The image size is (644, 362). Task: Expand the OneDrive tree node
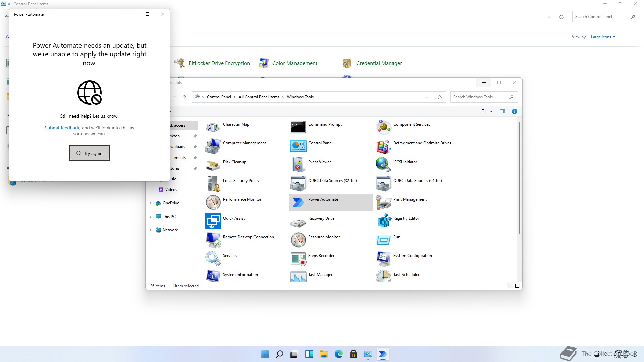point(150,203)
